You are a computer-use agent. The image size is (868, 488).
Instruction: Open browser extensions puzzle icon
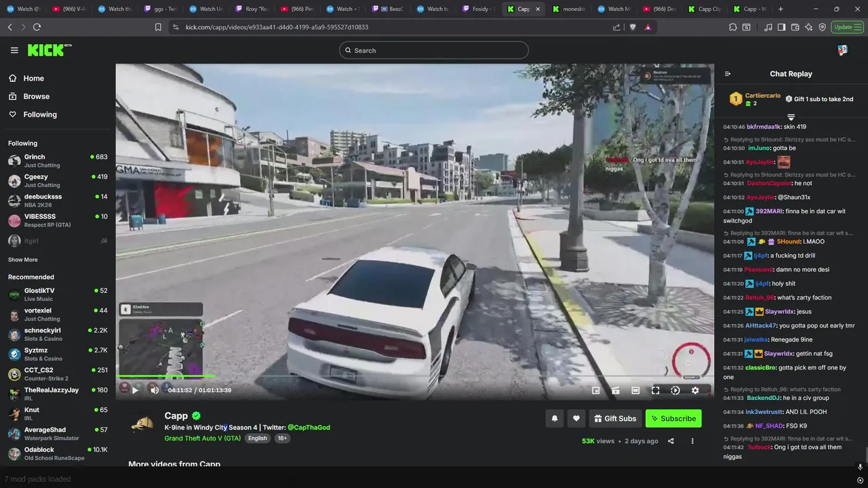733,27
